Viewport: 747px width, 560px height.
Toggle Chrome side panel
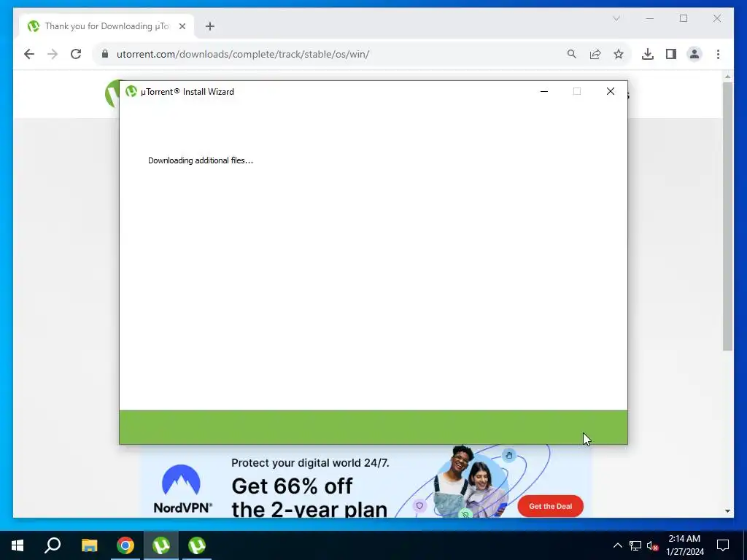click(671, 54)
